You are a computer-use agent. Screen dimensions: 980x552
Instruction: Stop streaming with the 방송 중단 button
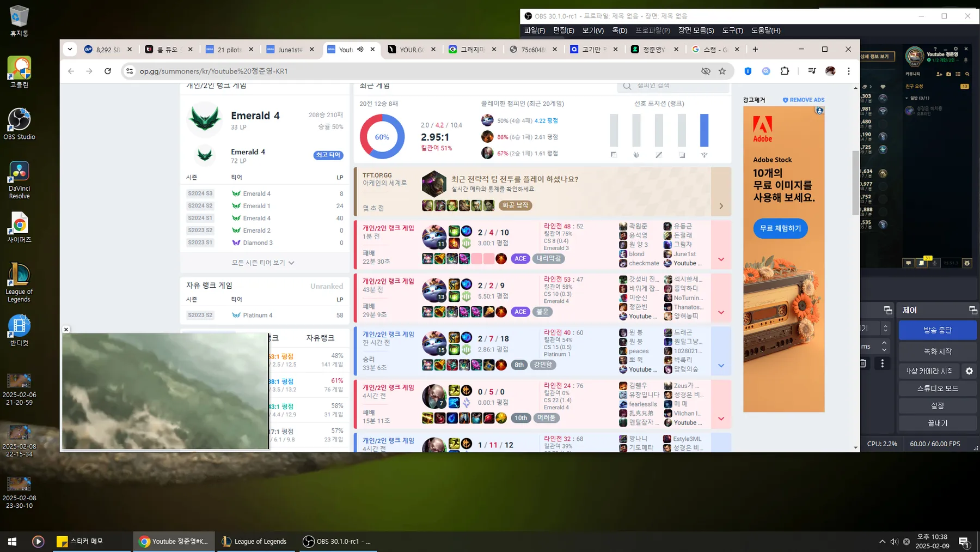coord(938,330)
